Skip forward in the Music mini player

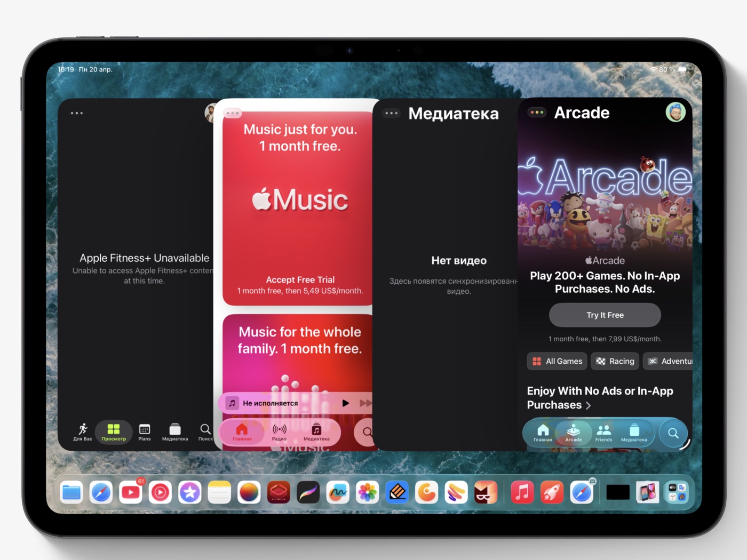pyautogui.click(x=365, y=403)
